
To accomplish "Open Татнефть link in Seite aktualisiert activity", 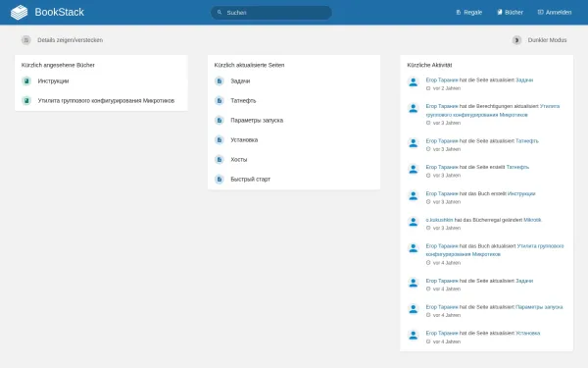I will pyautogui.click(x=527, y=140).
